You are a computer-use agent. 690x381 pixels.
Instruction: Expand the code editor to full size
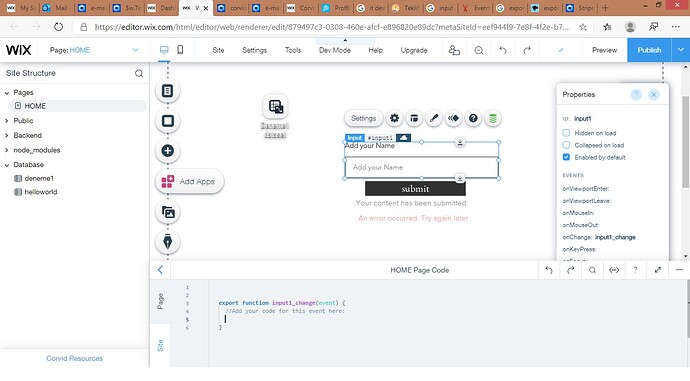(657, 270)
